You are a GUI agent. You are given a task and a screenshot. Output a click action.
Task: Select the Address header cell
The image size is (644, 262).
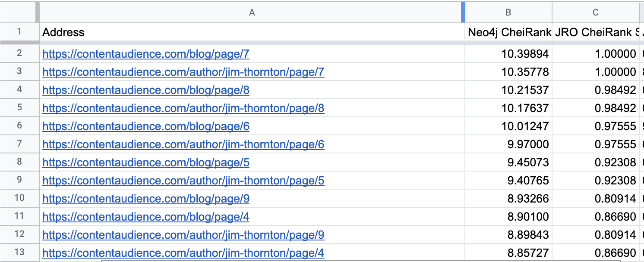point(252,32)
